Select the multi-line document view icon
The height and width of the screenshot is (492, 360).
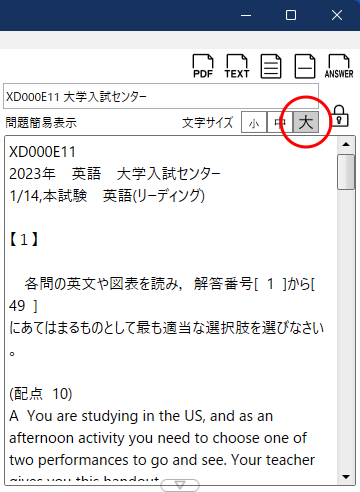click(271, 66)
